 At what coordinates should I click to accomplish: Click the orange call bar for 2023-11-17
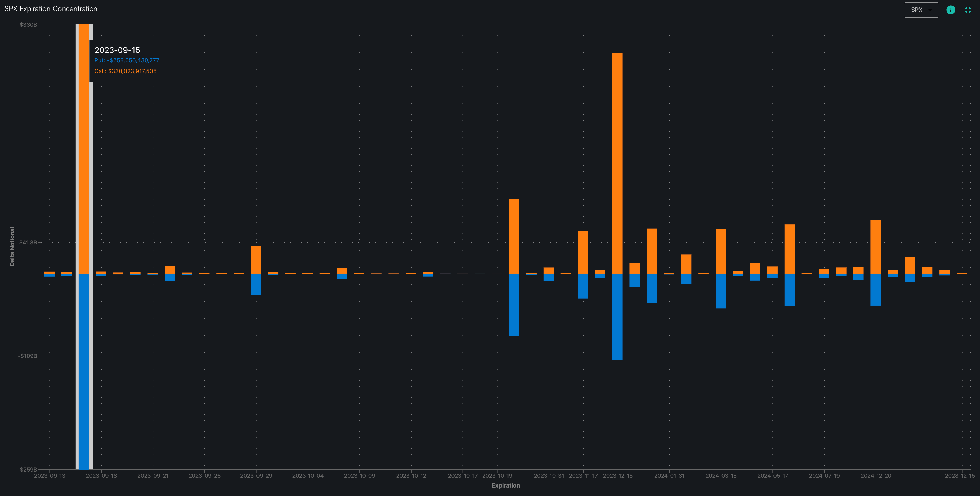pyautogui.click(x=583, y=252)
